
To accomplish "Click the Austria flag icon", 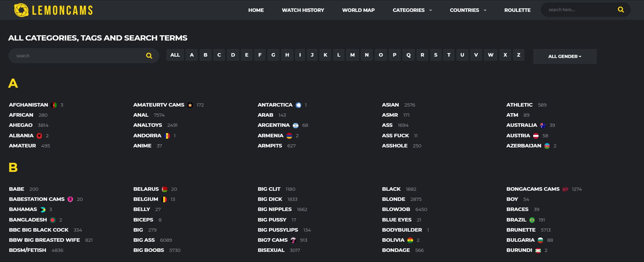I will [x=536, y=136].
